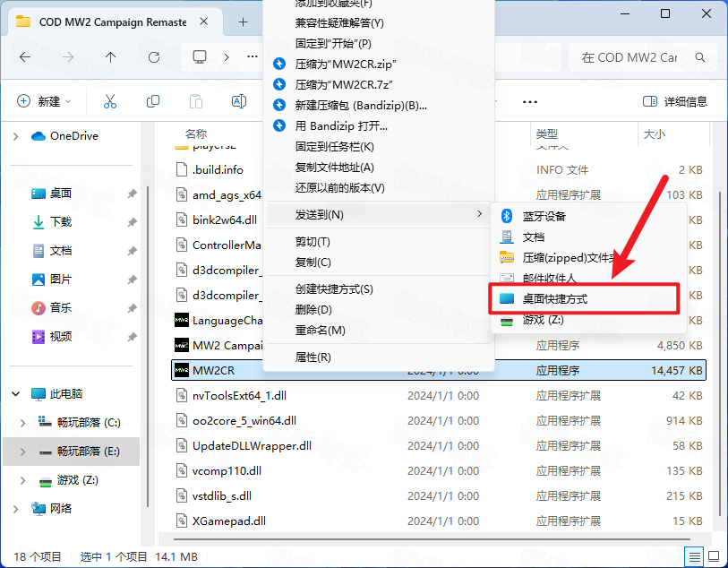Choose New archive with Bandizip
This screenshot has height=568, width=728.
click(x=361, y=106)
